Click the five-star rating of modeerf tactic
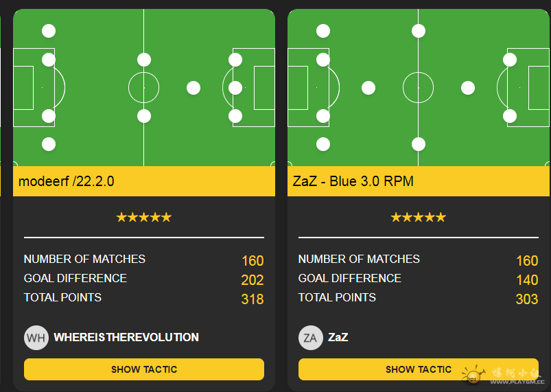Screen dimensions: 551x392 (x=143, y=217)
